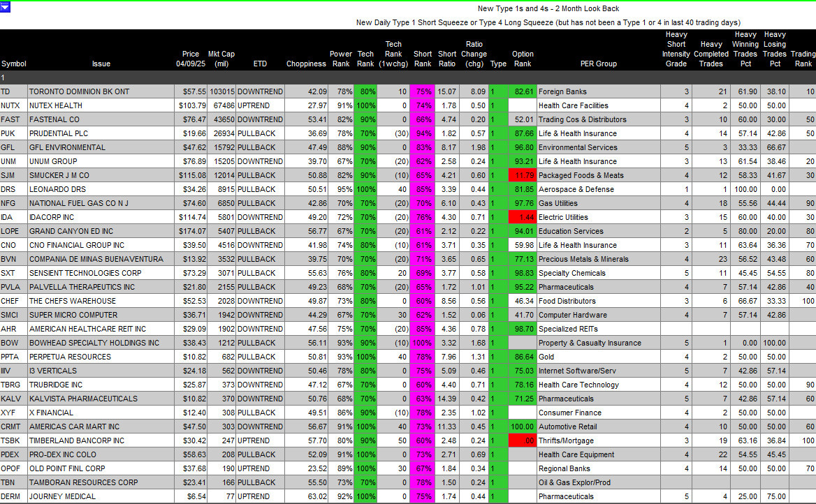Click the 103015 market cap cell
816x504 pixels.
click(x=221, y=91)
